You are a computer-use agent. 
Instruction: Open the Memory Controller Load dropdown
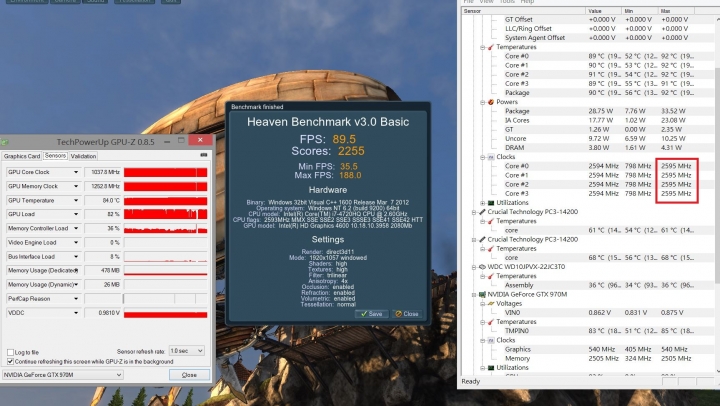point(76,228)
